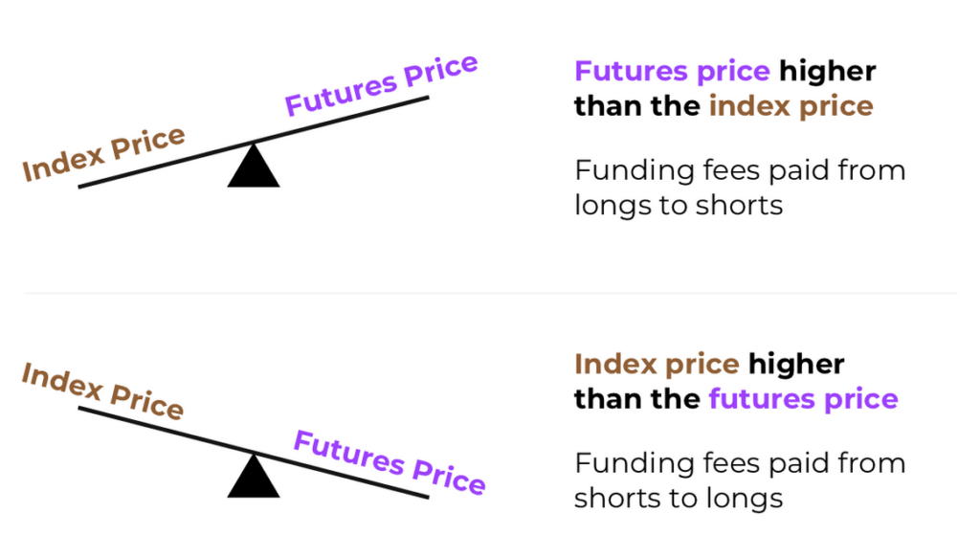Click the brown words 'index price' in upper heading

coord(791,106)
